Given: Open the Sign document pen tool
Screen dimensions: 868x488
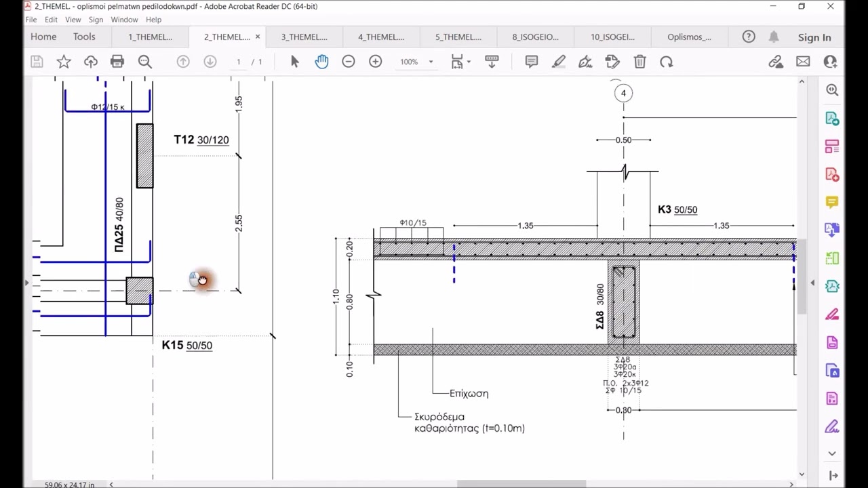Looking at the screenshot, I should click(585, 62).
